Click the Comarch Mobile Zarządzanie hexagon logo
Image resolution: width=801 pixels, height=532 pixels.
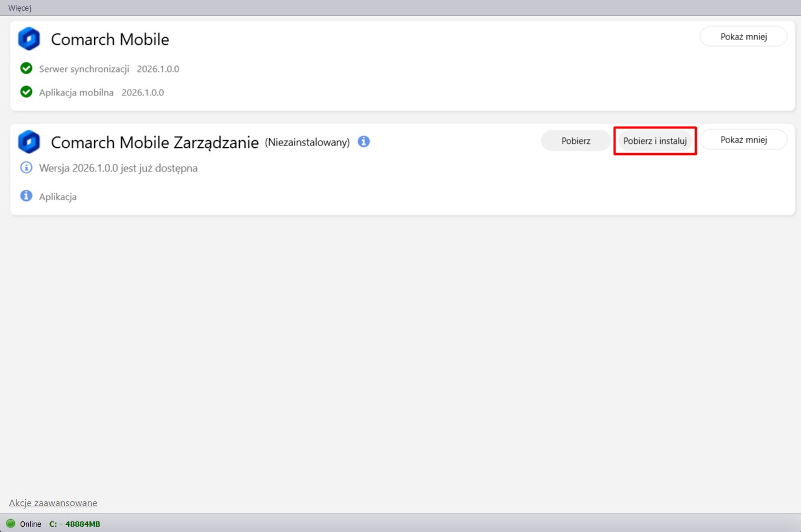pyautogui.click(x=29, y=142)
